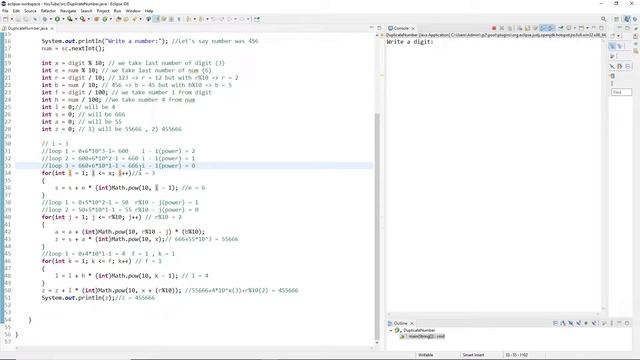Terminate the running program with red stop

(x=494, y=28)
